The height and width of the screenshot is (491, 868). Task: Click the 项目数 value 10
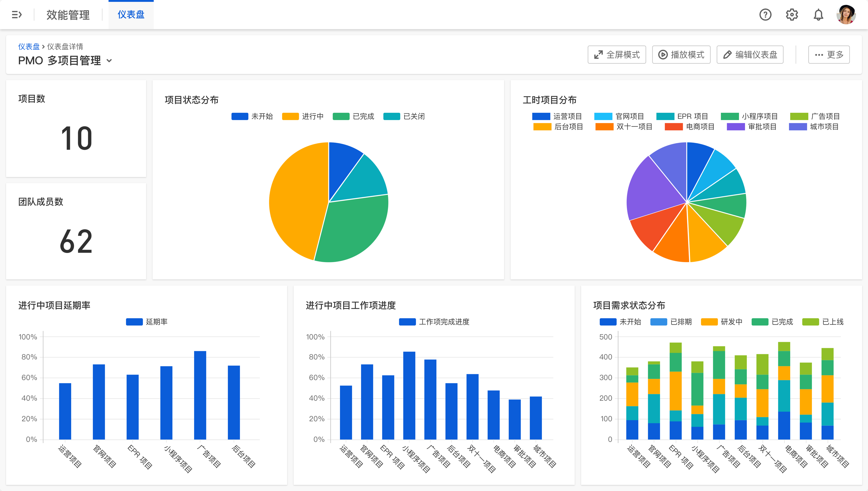[x=76, y=138]
